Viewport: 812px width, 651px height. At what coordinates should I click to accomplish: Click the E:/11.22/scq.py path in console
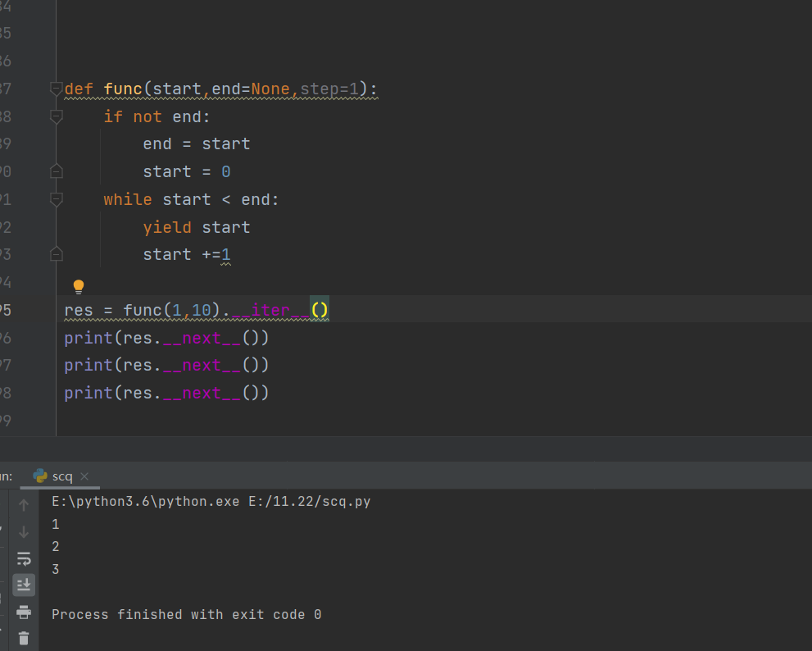click(x=310, y=501)
